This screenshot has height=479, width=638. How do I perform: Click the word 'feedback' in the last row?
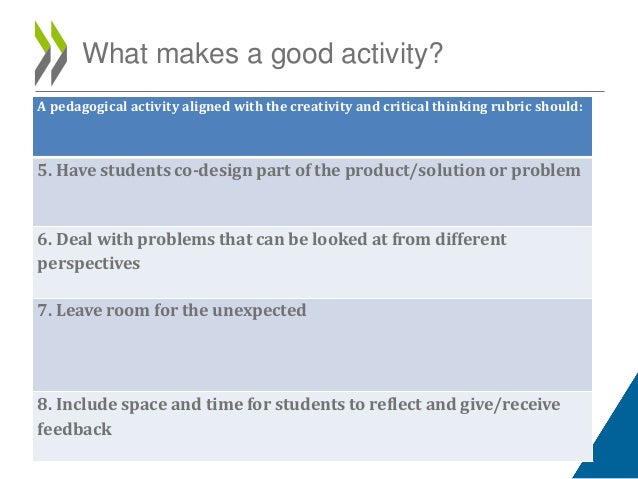coord(74,429)
